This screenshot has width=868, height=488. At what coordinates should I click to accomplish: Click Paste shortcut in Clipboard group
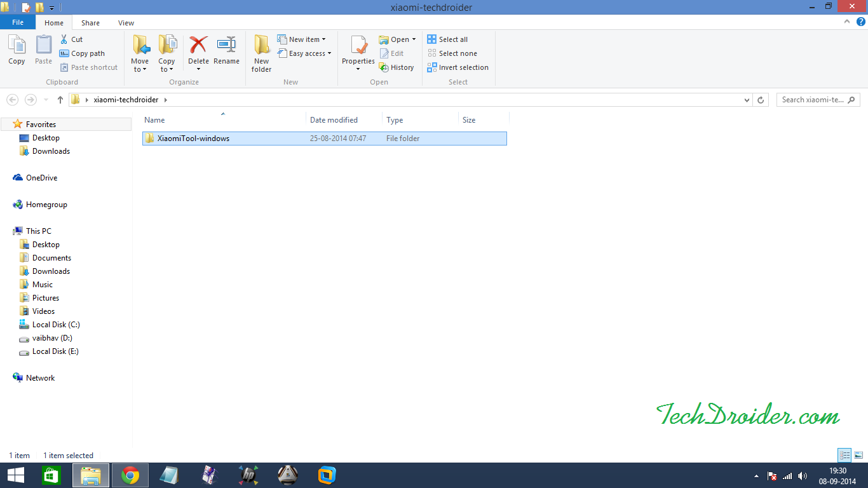[x=89, y=67]
